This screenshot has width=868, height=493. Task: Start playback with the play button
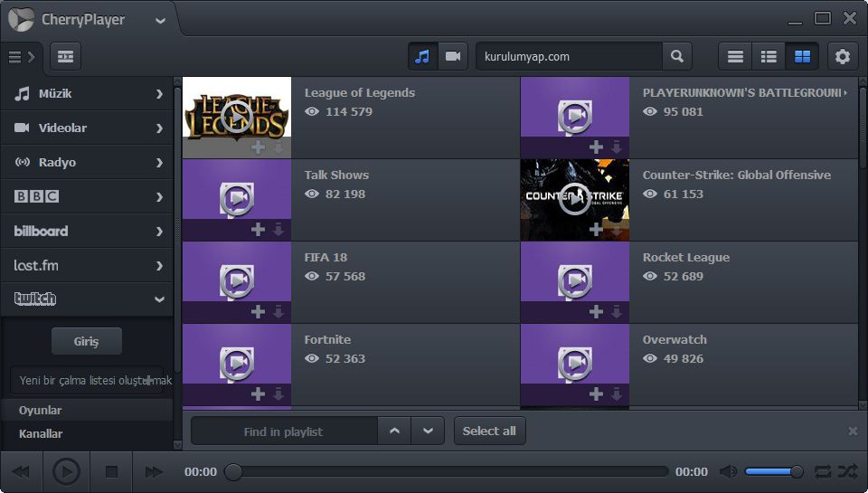pyautogui.click(x=66, y=472)
